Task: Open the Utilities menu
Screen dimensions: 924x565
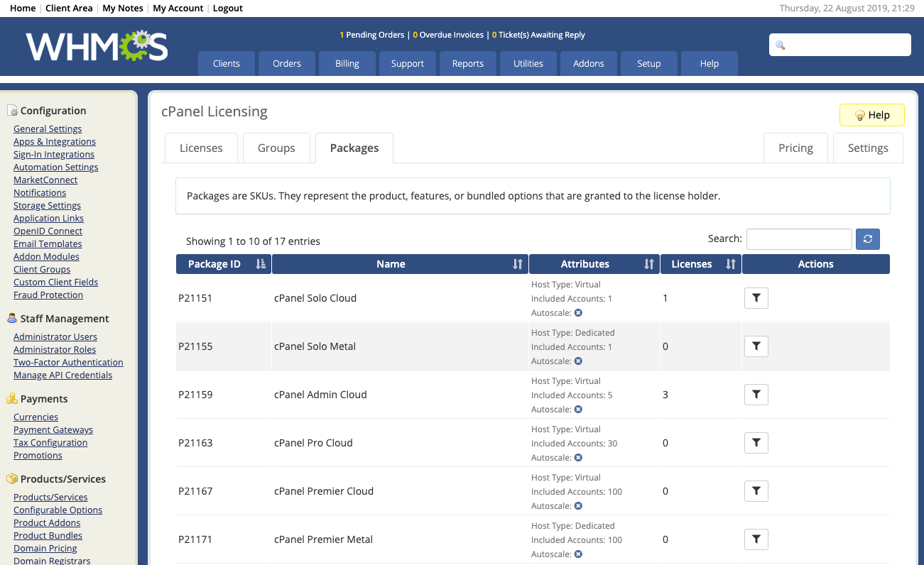Action: pos(528,63)
